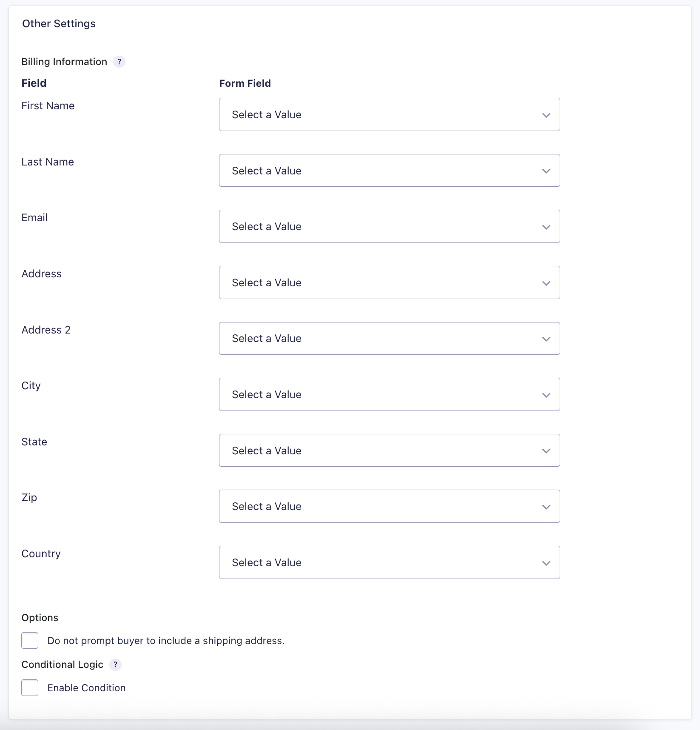The image size is (700, 730).
Task: Click chevron arrow in Address dropdown
Action: (x=546, y=283)
